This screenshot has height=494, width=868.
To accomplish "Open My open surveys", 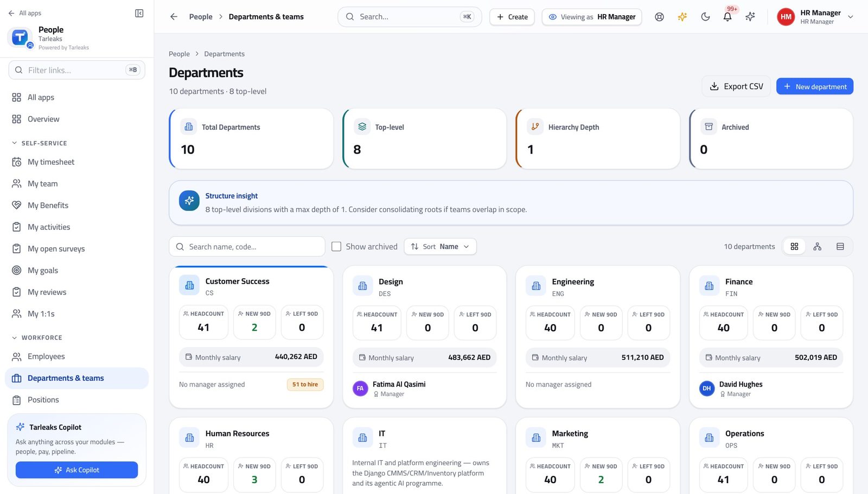I will click(76, 249).
